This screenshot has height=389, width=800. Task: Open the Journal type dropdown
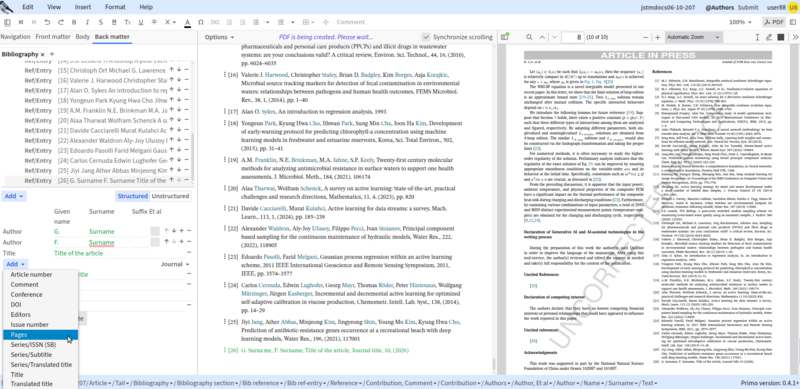(x=176, y=264)
